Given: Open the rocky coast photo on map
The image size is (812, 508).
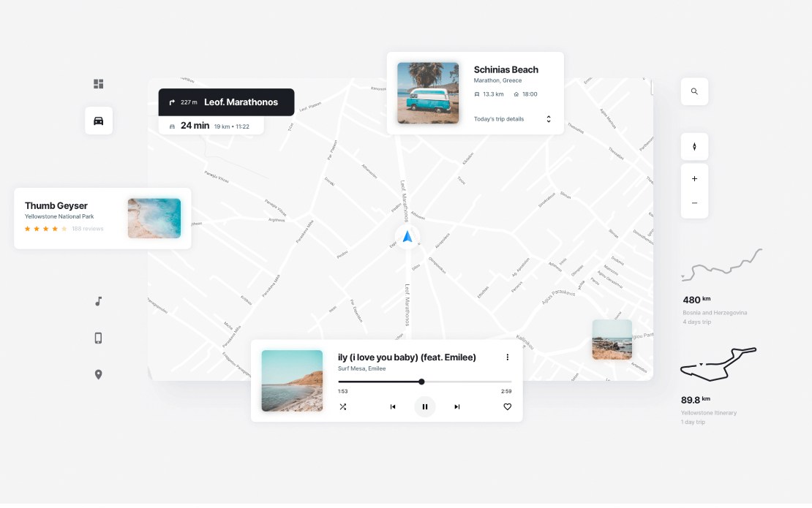Looking at the screenshot, I should 612,339.
